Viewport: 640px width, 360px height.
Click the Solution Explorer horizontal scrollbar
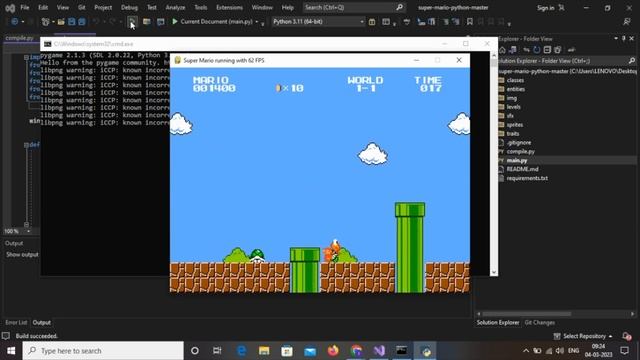point(527,314)
